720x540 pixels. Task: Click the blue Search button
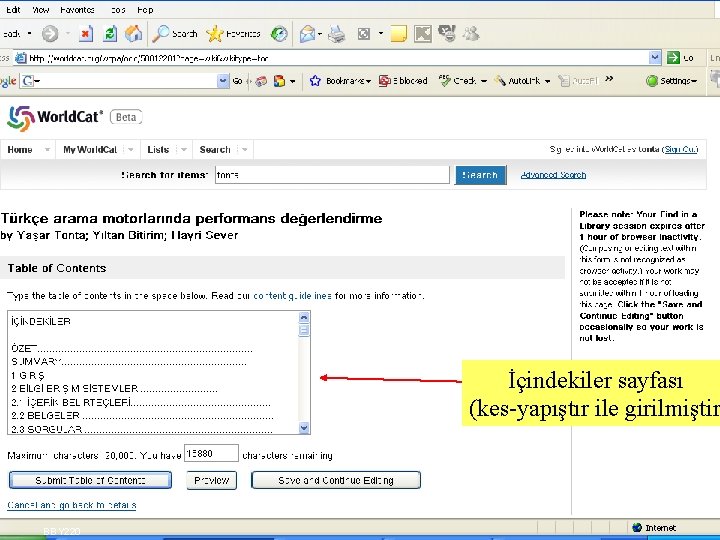tap(480, 175)
